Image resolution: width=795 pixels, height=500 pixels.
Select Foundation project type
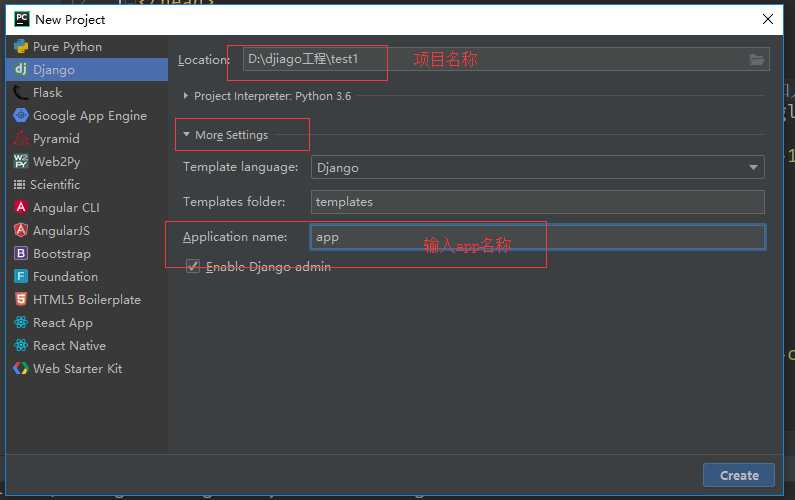coord(87,276)
